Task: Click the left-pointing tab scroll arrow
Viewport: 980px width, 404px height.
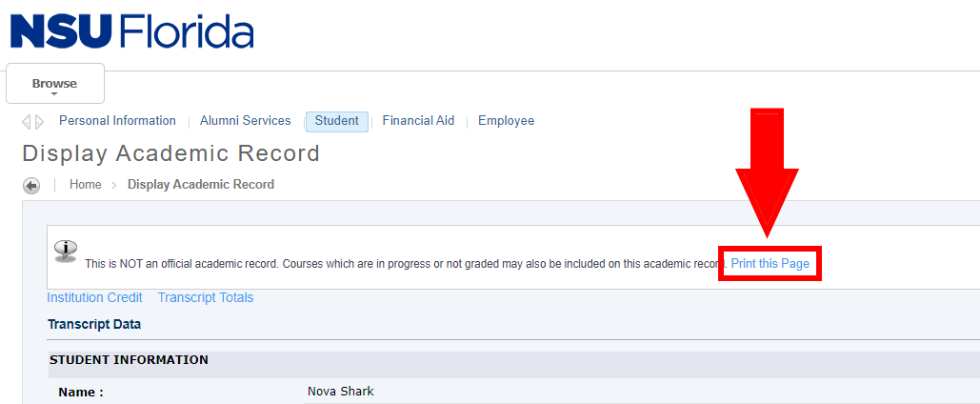Action: (x=27, y=122)
